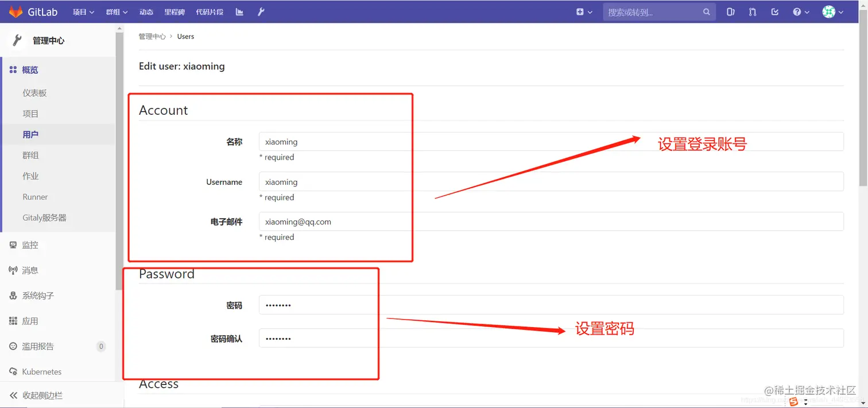Image resolution: width=868 pixels, height=408 pixels.
Task: Open the user avatar menu
Action: click(833, 12)
